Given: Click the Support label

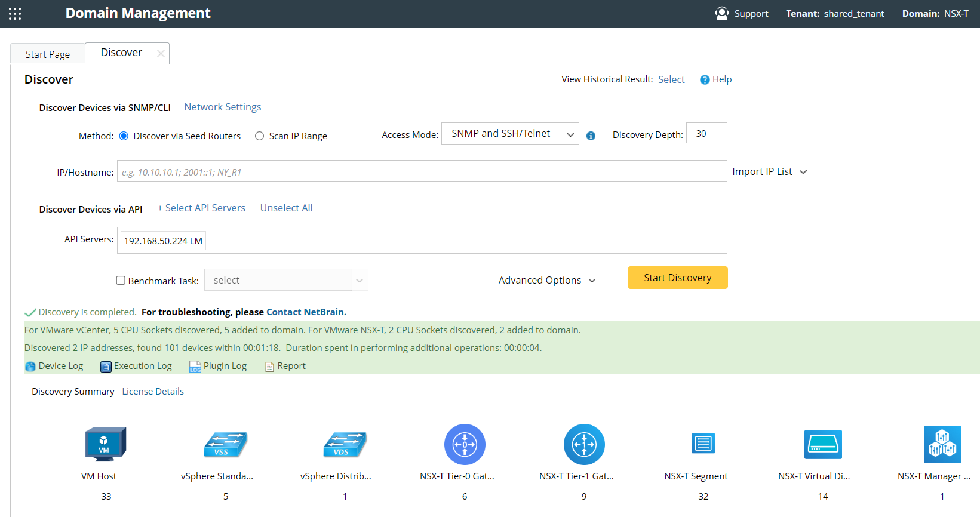Looking at the screenshot, I should pos(751,14).
